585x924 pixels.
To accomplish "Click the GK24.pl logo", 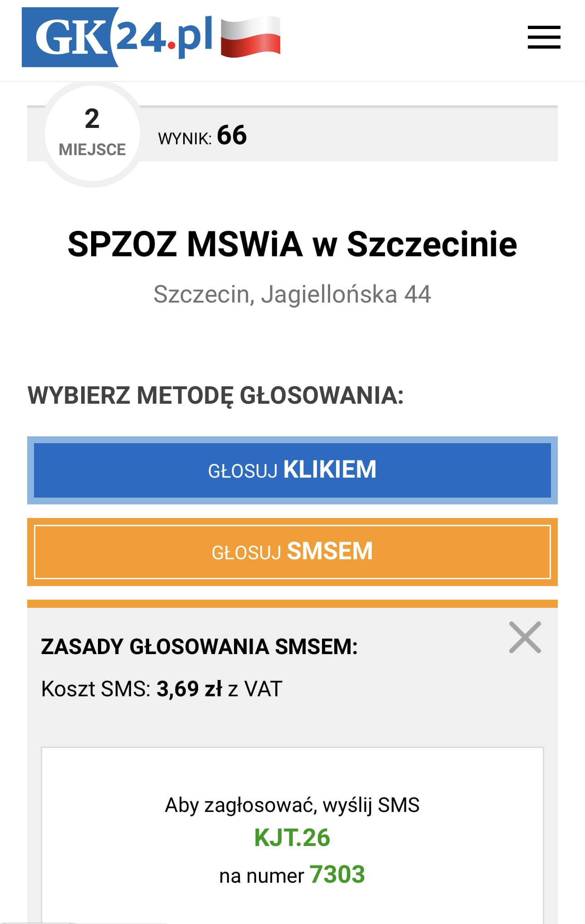I will point(117,37).
